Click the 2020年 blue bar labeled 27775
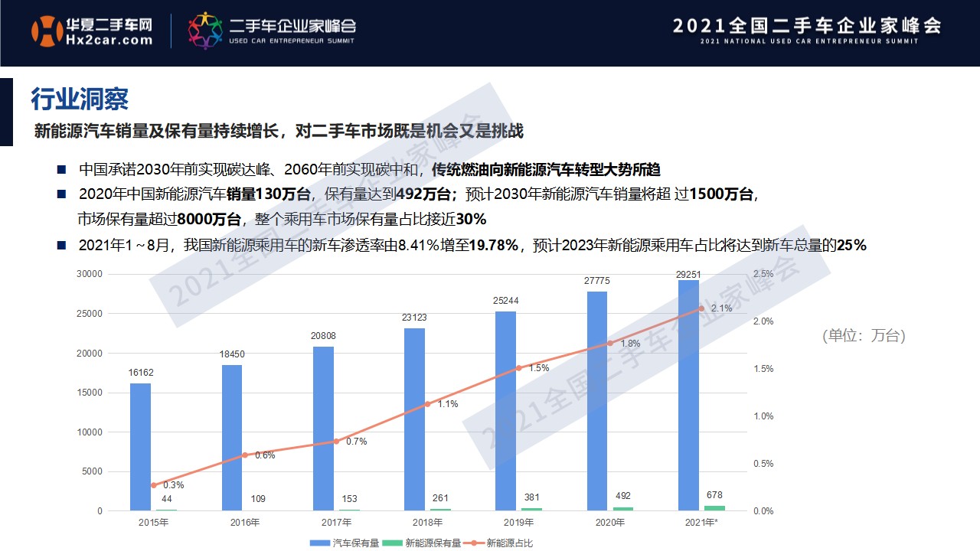The width and height of the screenshot is (980, 551). (x=597, y=401)
